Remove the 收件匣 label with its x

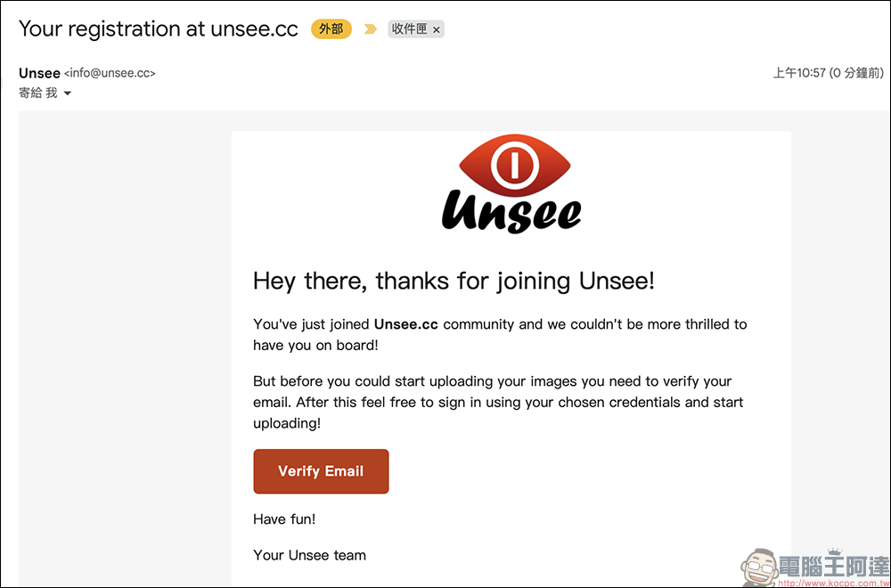click(437, 29)
